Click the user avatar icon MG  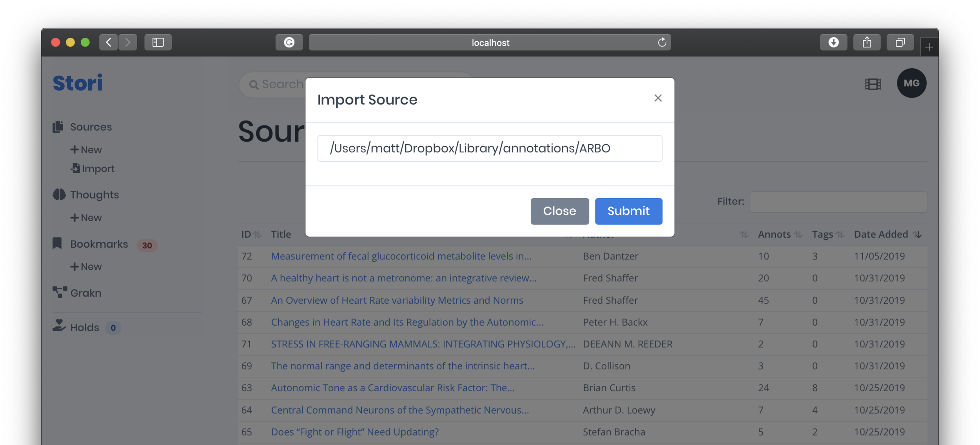pos(912,83)
